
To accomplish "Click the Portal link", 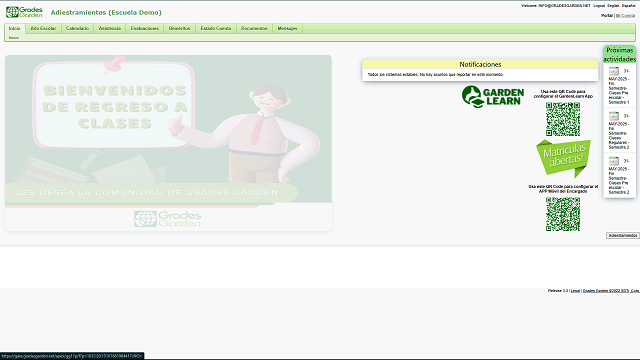I will point(607,16).
